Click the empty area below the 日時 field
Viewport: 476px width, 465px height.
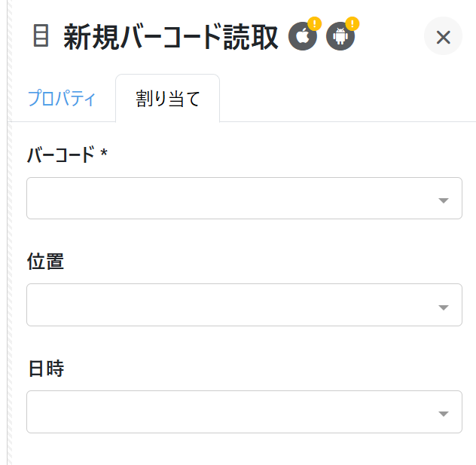tap(241, 451)
